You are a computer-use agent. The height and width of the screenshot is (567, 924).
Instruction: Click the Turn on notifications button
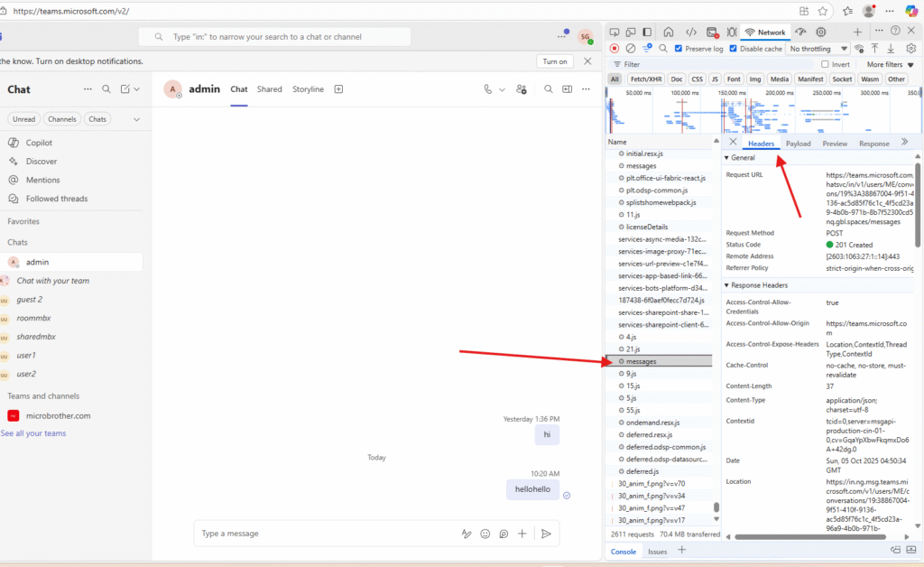[555, 61]
